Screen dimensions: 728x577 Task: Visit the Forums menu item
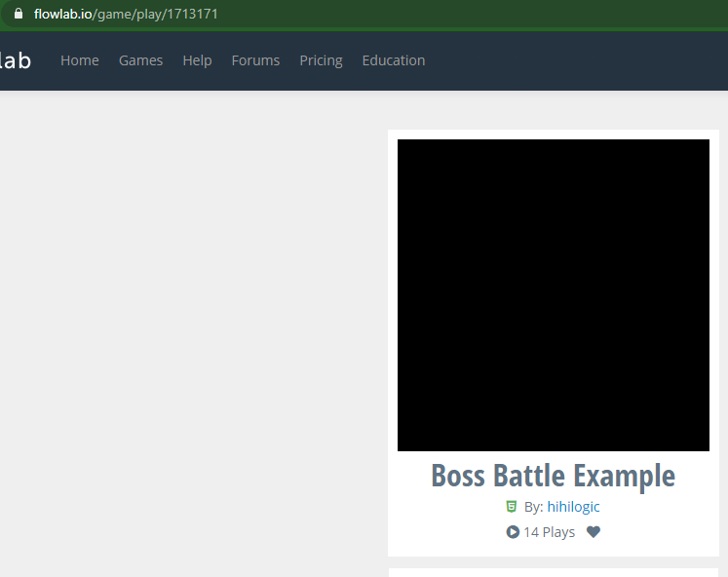pos(255,60)
